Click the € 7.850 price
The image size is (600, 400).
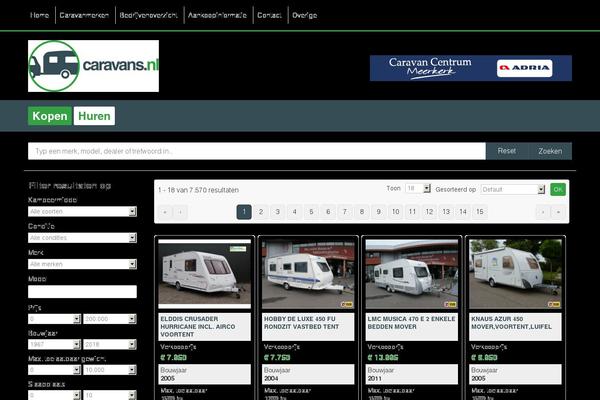[174, 358]
